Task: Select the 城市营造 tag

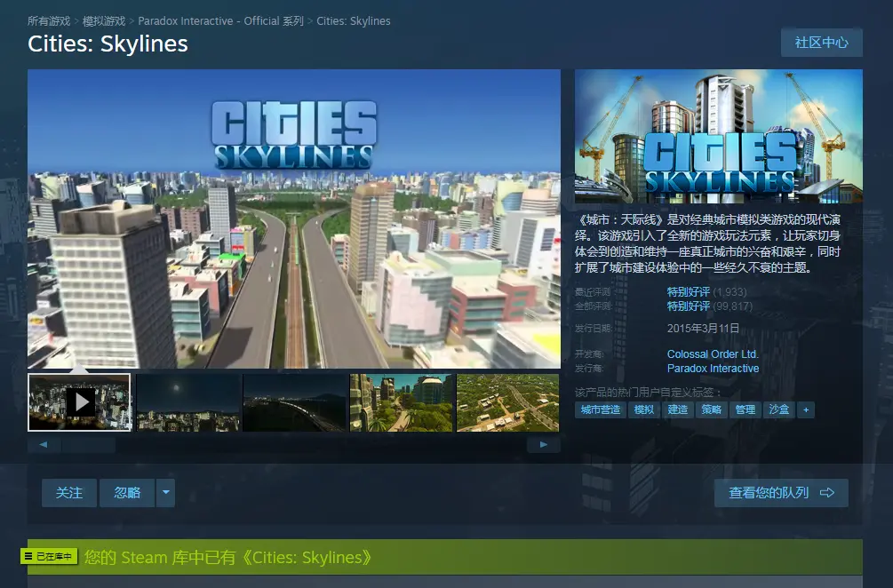Action: (601, 409)
